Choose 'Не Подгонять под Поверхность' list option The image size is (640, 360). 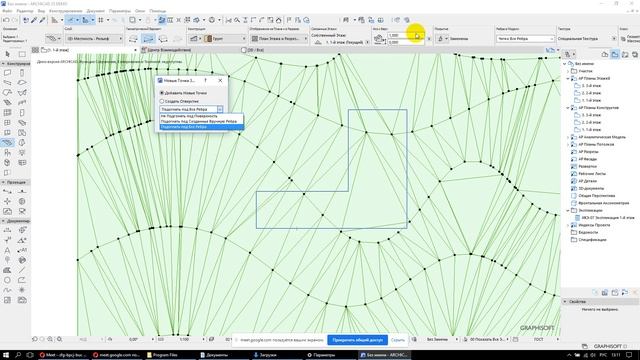(x=202, y=116)
